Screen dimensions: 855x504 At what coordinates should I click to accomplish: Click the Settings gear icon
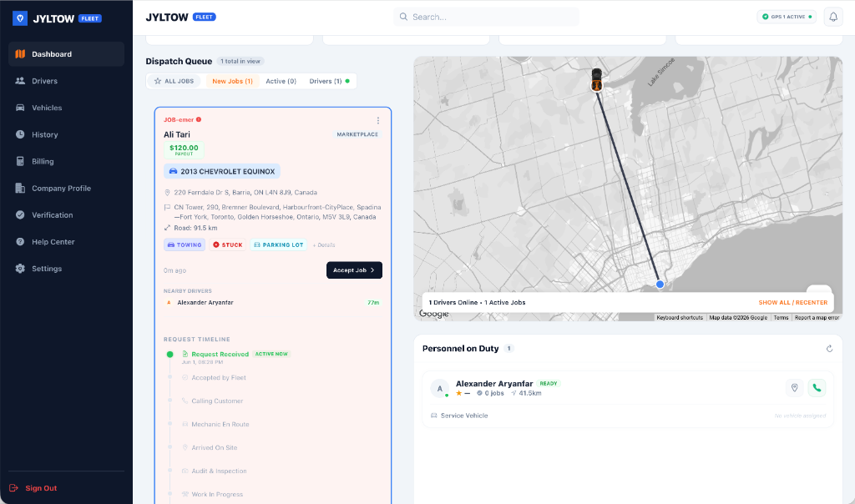pos(20,268)
